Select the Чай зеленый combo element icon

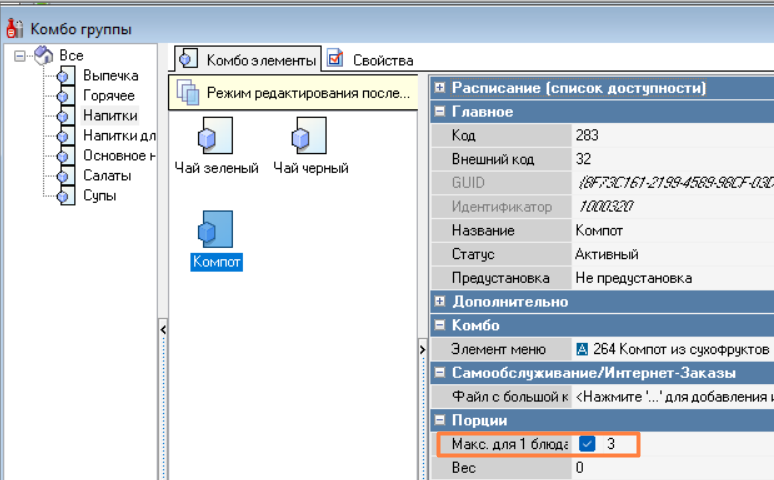click(216, 136)
